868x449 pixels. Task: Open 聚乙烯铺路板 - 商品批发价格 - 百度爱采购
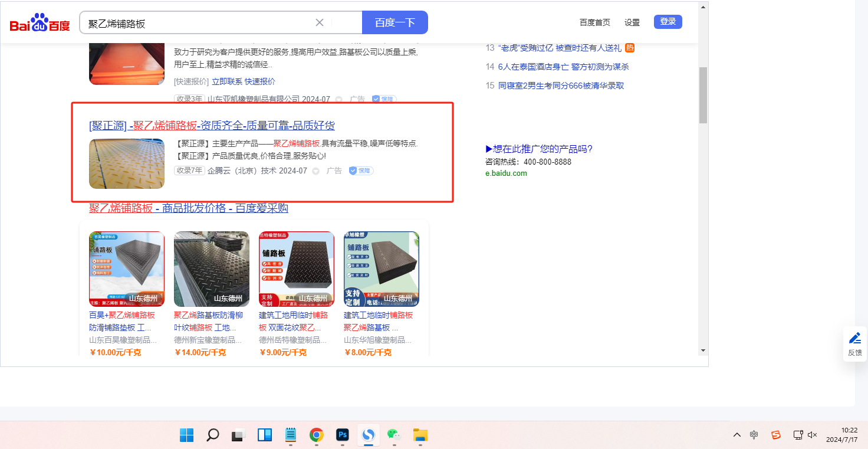[189, 208]
